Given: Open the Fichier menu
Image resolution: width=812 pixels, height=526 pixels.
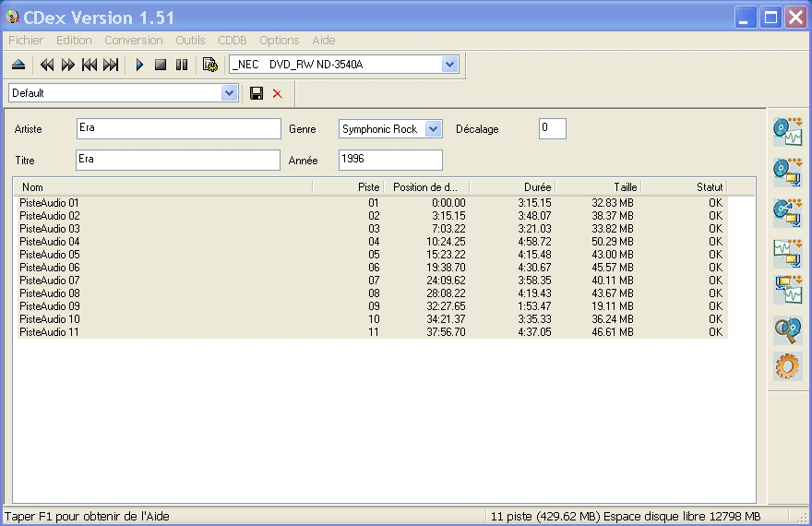Looking at the screenshot, I should coord(26,41).
